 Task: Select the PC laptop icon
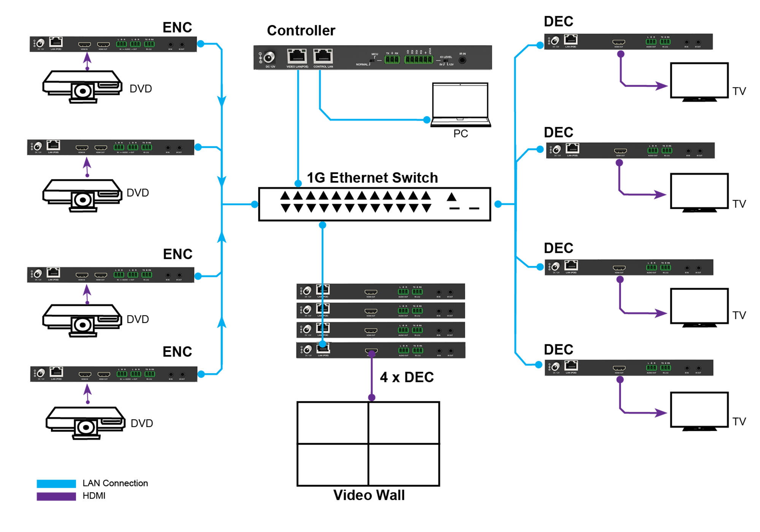pos(460,105)
